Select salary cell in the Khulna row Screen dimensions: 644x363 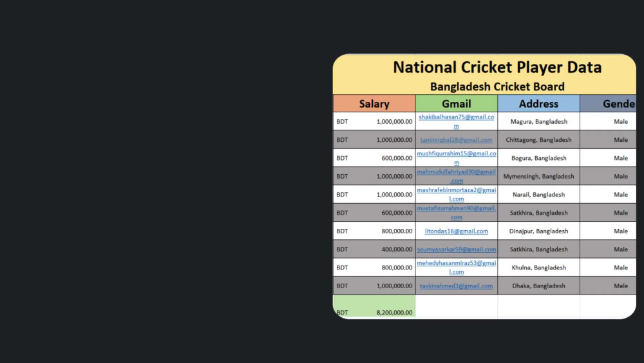point(374,267)
